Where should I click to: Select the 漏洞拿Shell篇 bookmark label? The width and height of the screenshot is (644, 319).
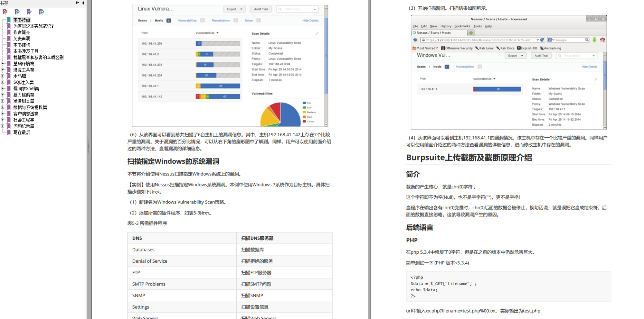click(x=26, y=89)
